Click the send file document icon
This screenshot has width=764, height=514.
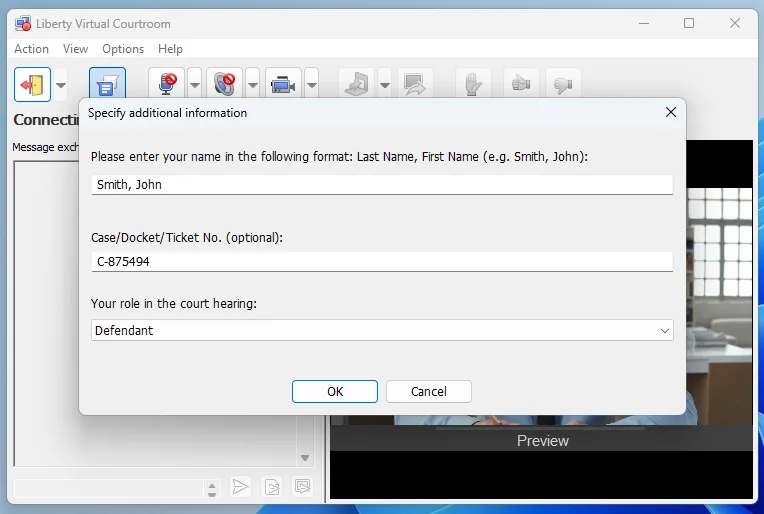272,486
